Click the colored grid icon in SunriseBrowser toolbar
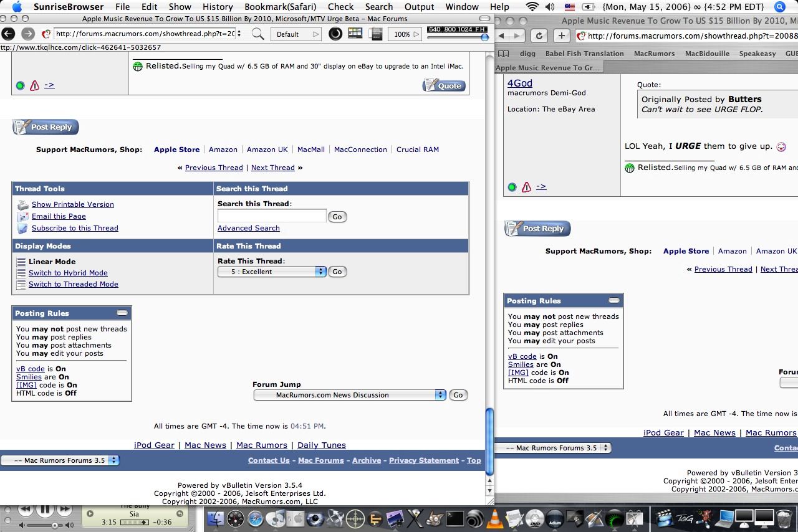The image size is (798, 532). click(x=355, y=33)
